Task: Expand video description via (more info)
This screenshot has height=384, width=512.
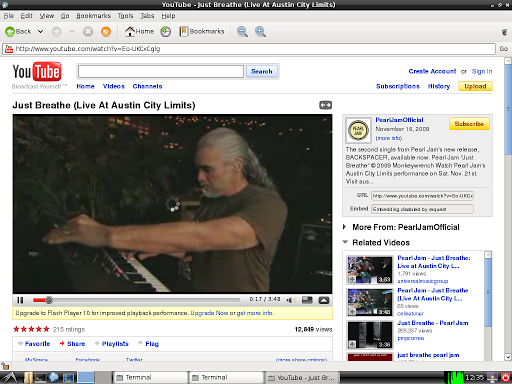Action: [389, 138]
